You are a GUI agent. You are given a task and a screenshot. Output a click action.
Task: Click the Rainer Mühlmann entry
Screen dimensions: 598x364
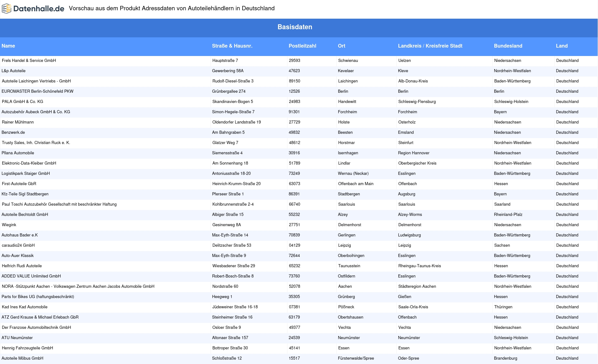click(18, 122)
